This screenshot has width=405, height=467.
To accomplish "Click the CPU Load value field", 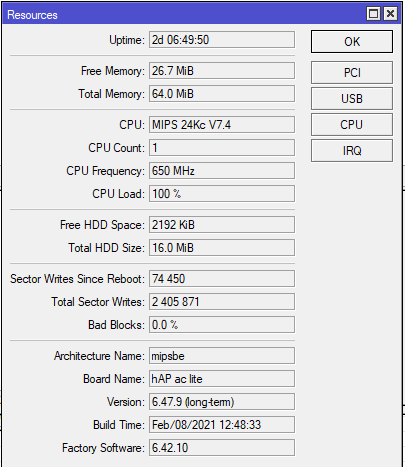I will pos(222,194).
